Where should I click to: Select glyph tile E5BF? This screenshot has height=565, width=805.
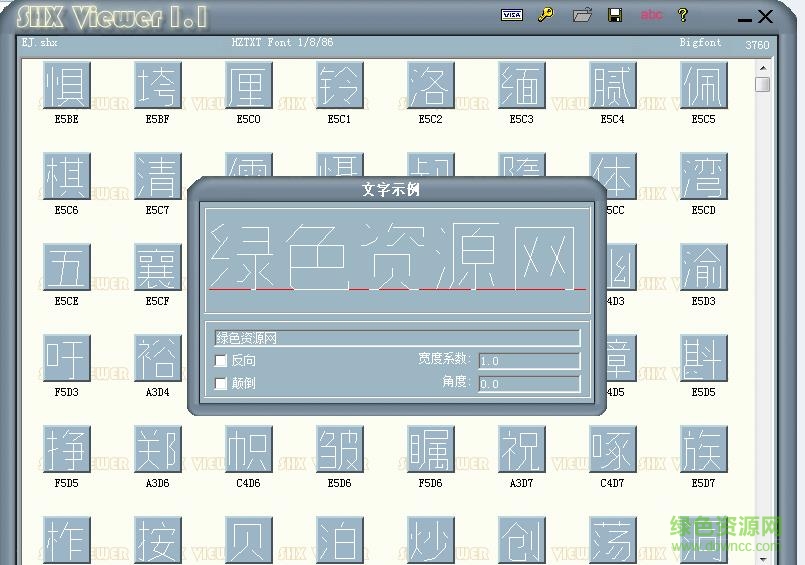pyautogui.click(x=158, y=85)
